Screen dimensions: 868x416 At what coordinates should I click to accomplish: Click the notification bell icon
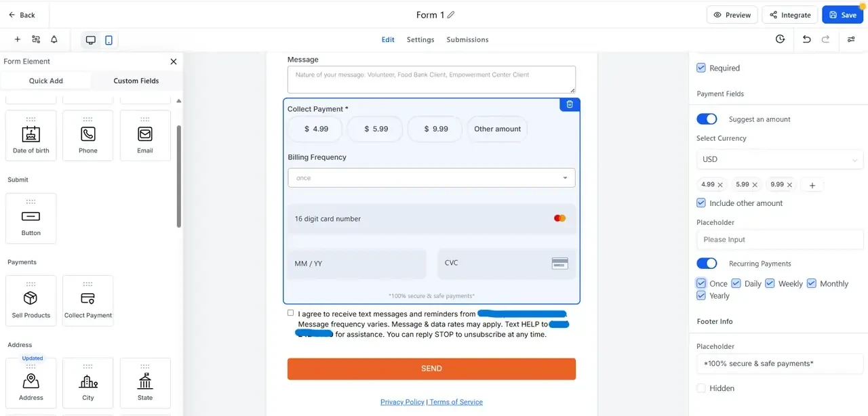[x=54, y=39]
